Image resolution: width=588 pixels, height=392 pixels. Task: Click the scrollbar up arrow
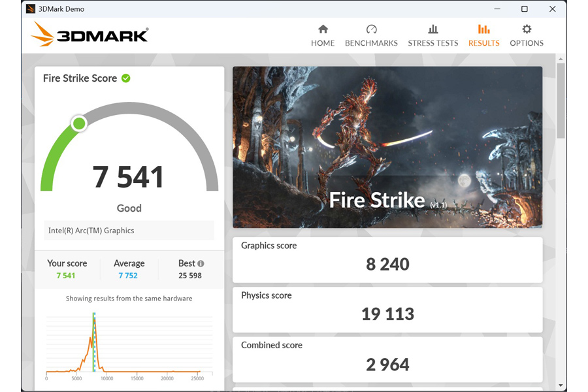tap(561, 59)
